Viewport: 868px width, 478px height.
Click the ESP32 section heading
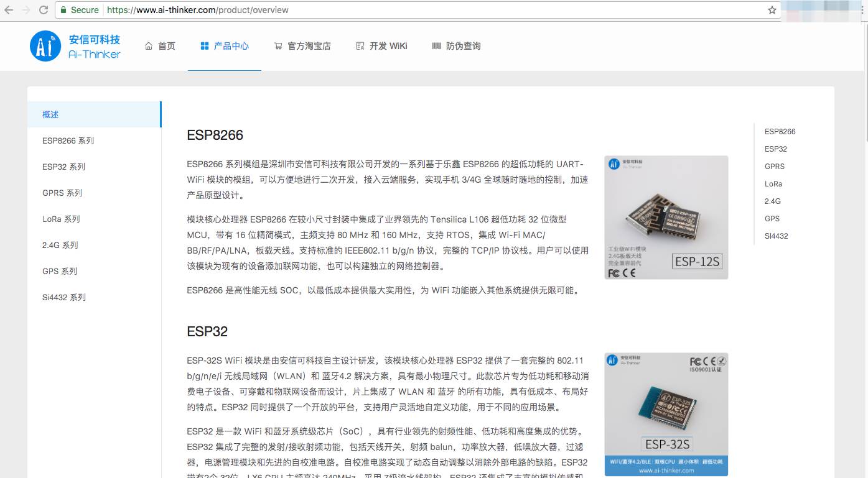(x=207, y=331)
